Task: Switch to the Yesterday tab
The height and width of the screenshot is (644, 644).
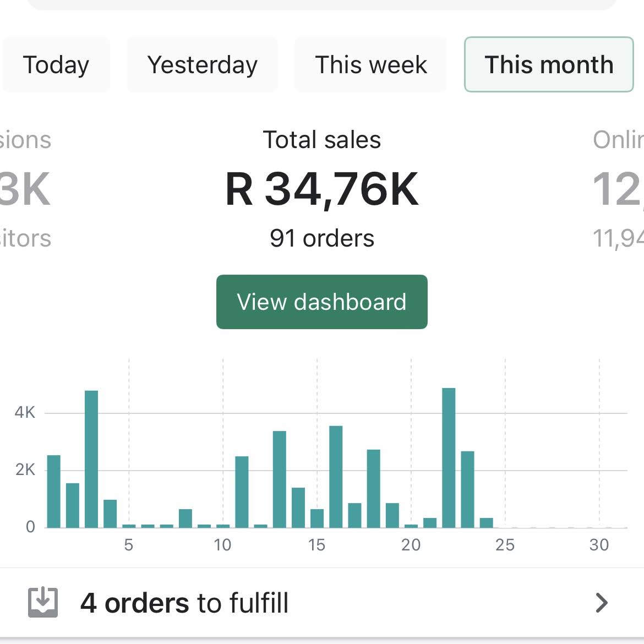Action: click(x=202, y=64)
